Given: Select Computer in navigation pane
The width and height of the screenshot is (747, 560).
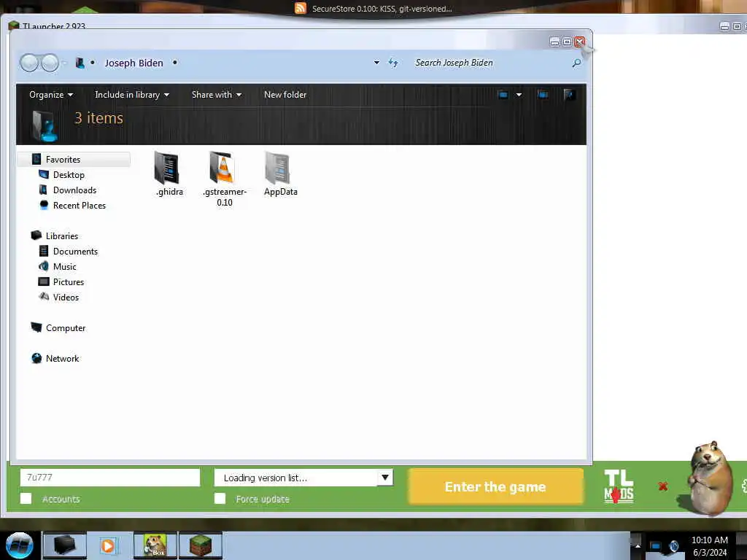Looking at the screenshot, I should pos(65,328).
